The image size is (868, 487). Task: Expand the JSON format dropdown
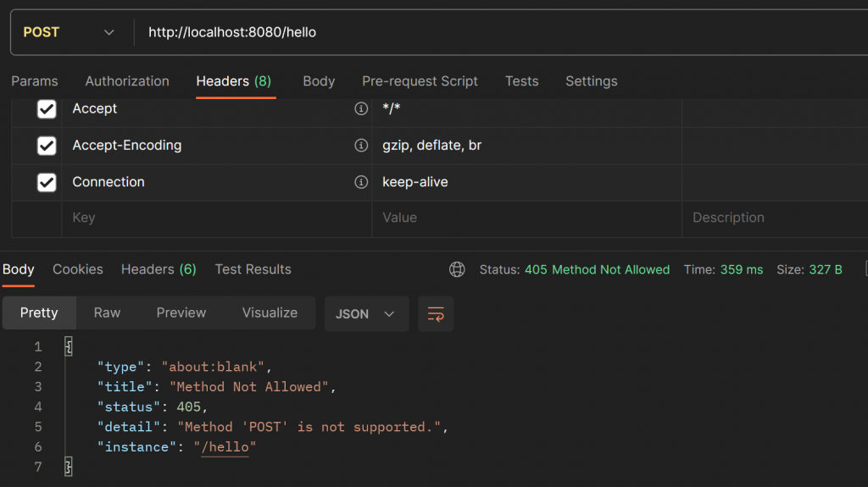pos(365,313)
